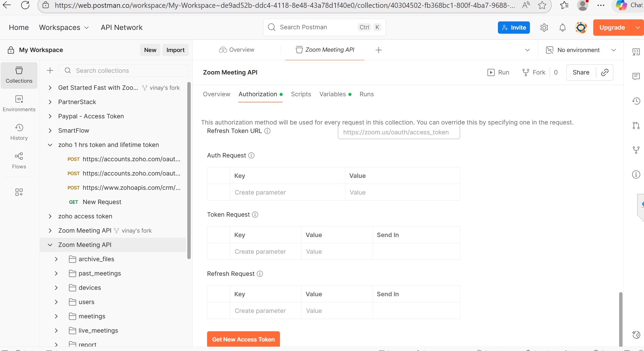
Task: Add this page to browser favorites
Action: pyautogui.click(x=542, y=5)
